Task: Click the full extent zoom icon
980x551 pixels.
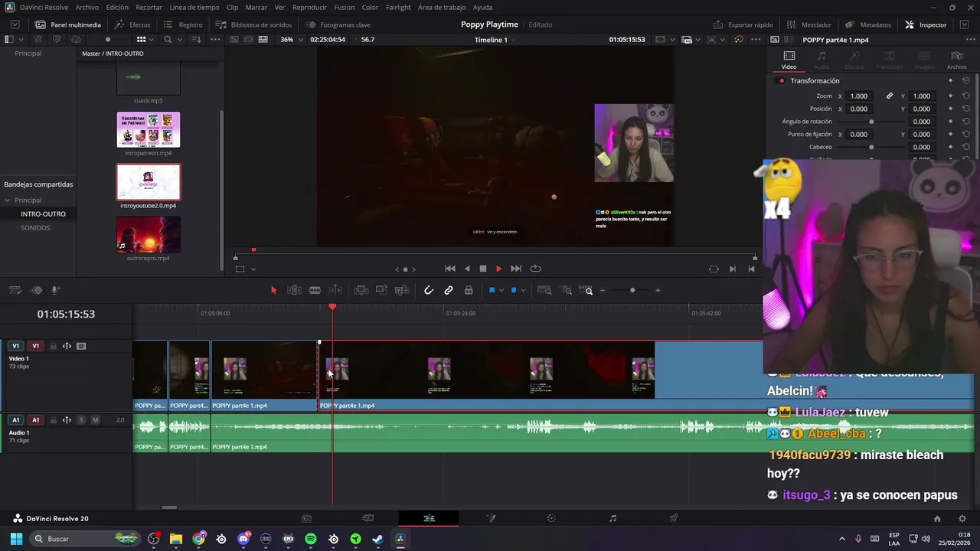Action: pos(544,290)
